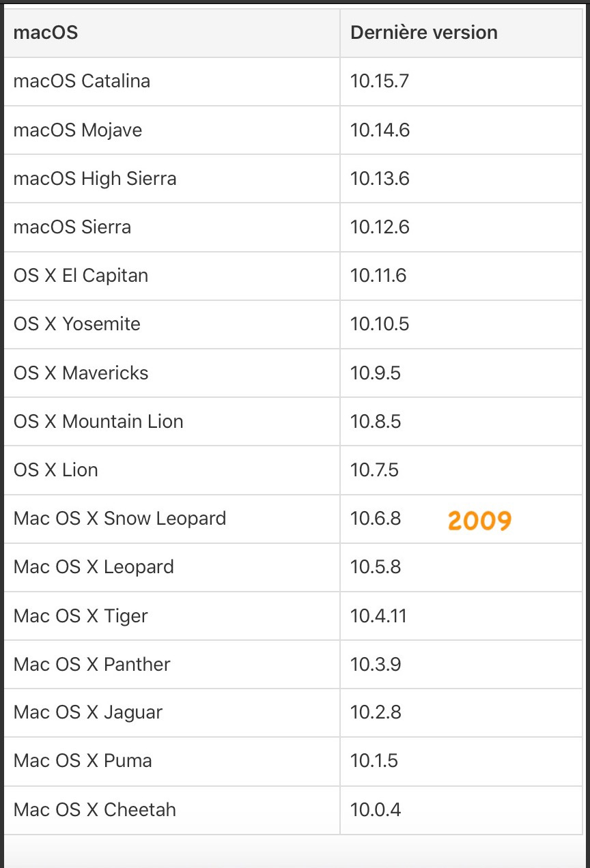Select the OS X Mountain Lion text
The height and width of the screenshot is (868, 590).
[x=98, y=422]
